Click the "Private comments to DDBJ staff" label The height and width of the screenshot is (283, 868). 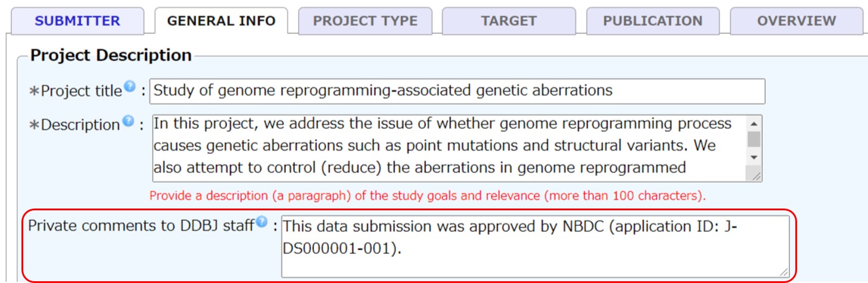(141, 226)
